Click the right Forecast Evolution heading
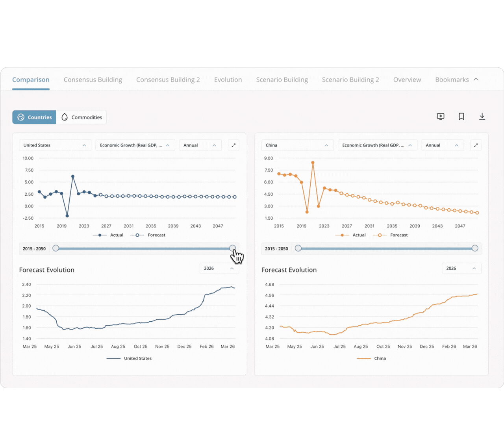The height and width of the screenshot is (441, 504). (289, 270)
